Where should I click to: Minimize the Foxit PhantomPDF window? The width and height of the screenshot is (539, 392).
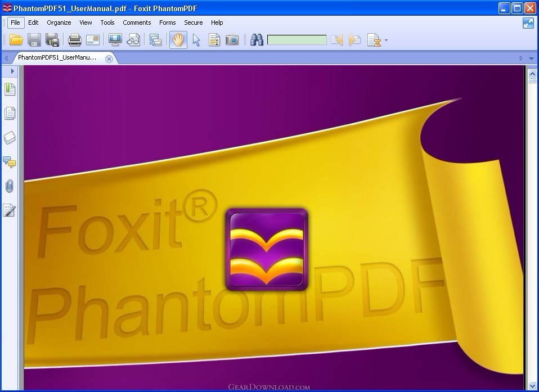click(x=504, y=8)
